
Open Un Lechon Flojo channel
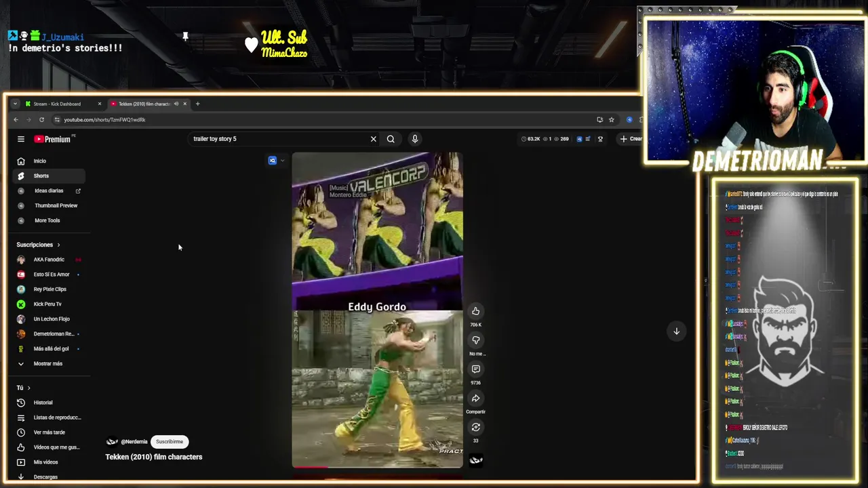pos(48,319)
